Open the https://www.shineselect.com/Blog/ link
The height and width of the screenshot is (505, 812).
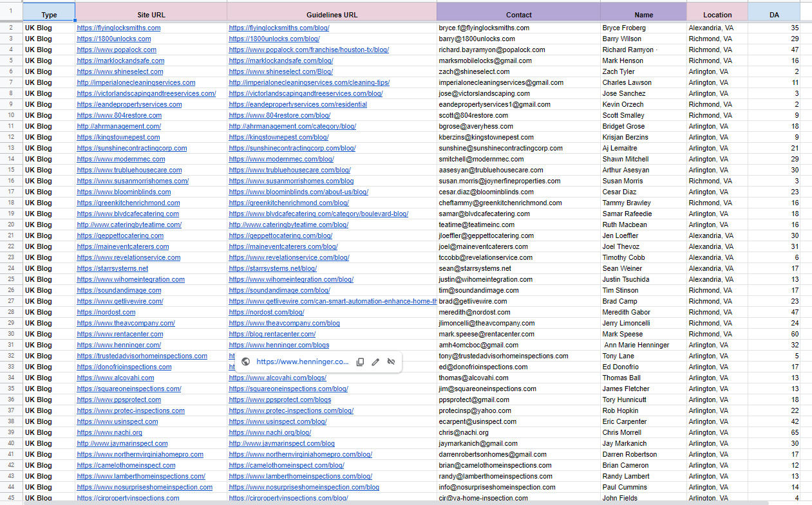281,71
